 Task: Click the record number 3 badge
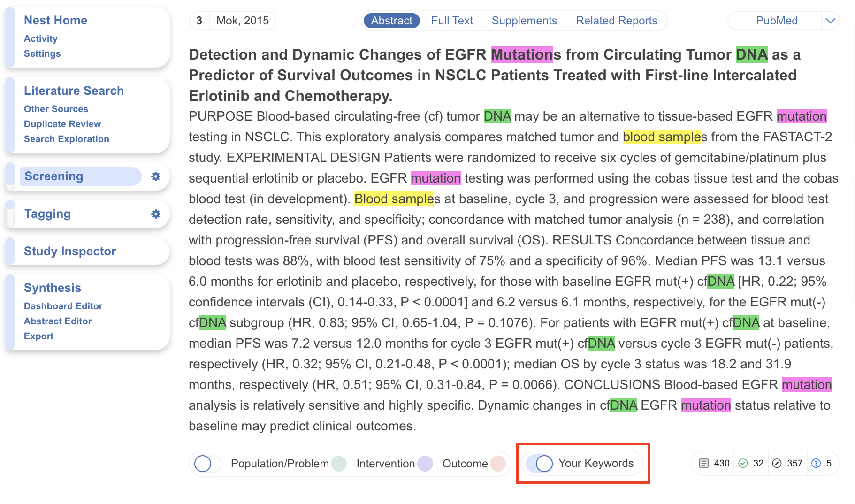[199, 21]
